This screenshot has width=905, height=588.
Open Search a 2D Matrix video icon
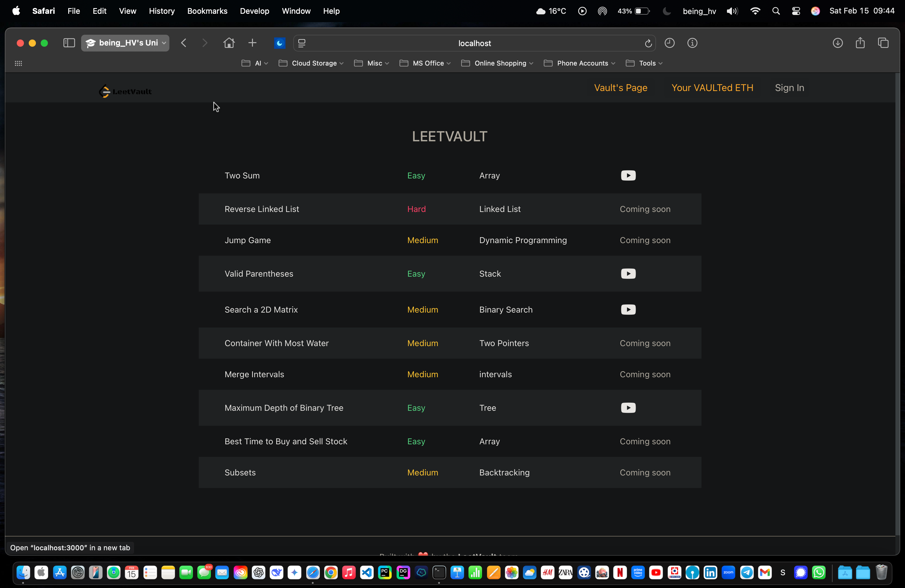coord(628,310)
